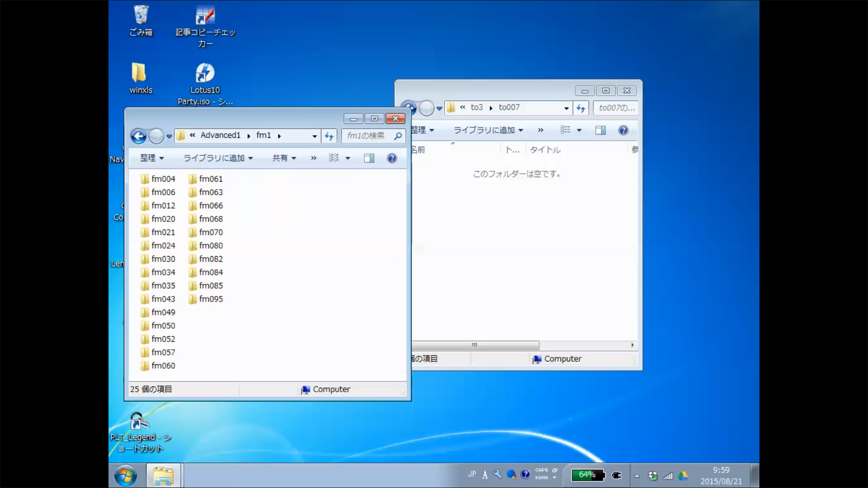The image size is (868, 488).
Task: Expand recent pages dropdown beside fm1 forward button
Action: point(169,136)
